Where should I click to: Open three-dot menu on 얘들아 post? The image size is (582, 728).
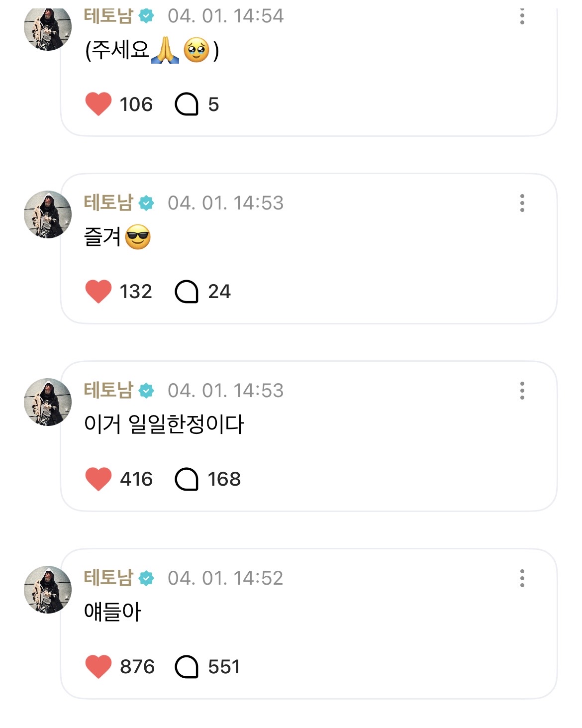click(522, 578)
